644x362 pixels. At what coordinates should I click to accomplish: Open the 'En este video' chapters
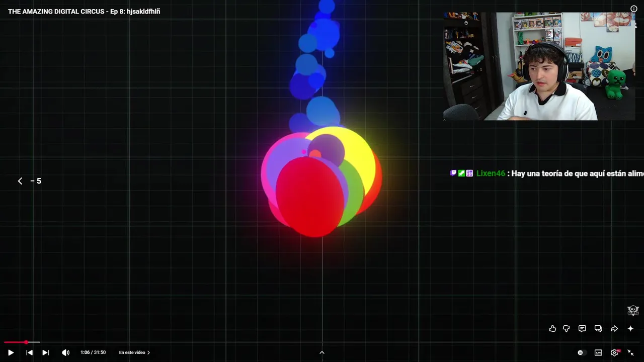point(134,352)
